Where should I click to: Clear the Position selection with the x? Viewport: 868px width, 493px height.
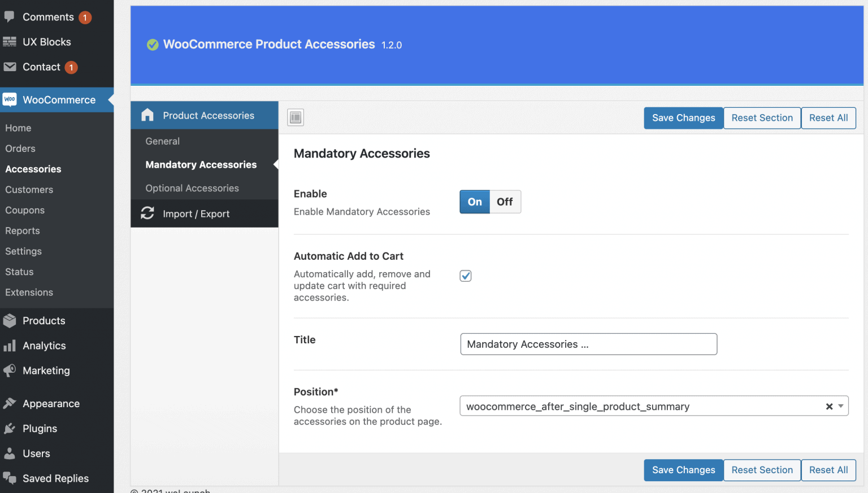(x=829, y=407)
